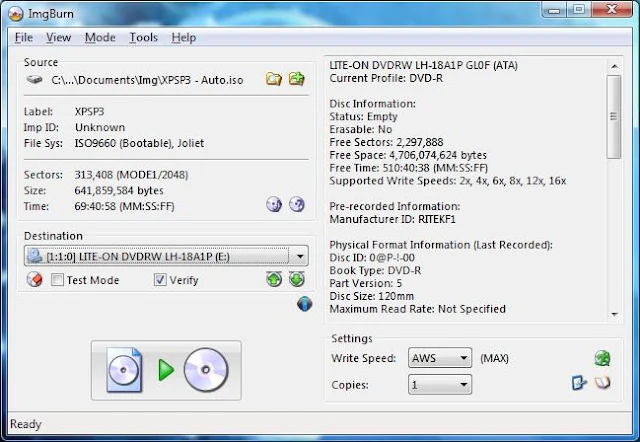This screenshot has height=442, width=640.
Task: Open the Mode menu
Action: 100,37
